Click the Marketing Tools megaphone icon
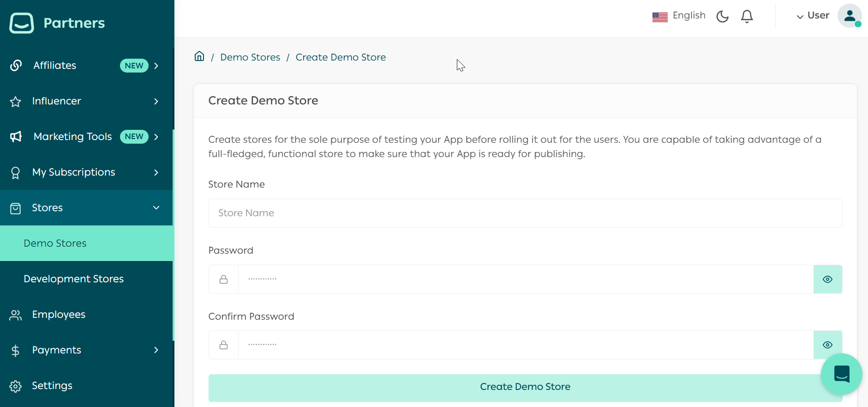This screenshot has width=868, height=407. [x=16, y=137]
